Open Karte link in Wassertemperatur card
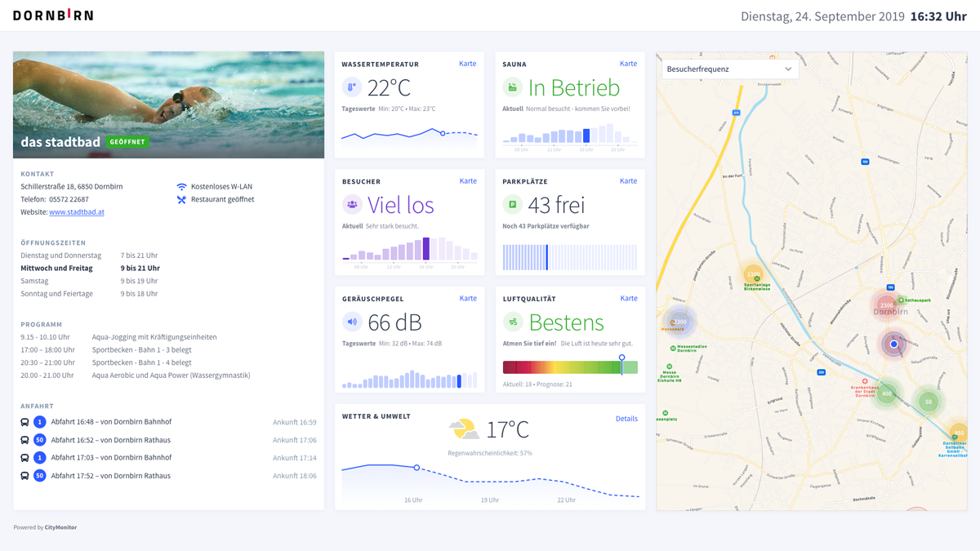Viewport: 980px width, 551px height. 467,64
